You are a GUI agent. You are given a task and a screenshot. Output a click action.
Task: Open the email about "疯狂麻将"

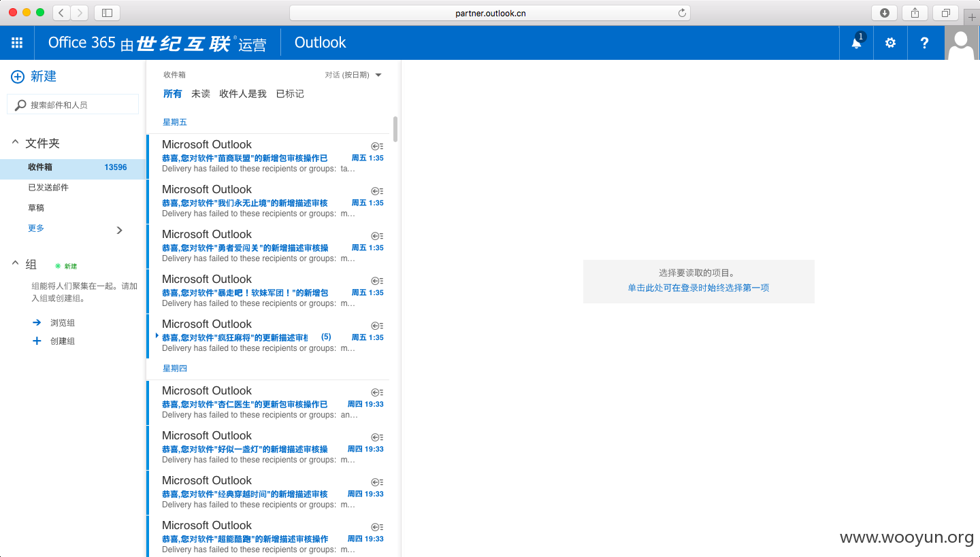click(268, 336)
